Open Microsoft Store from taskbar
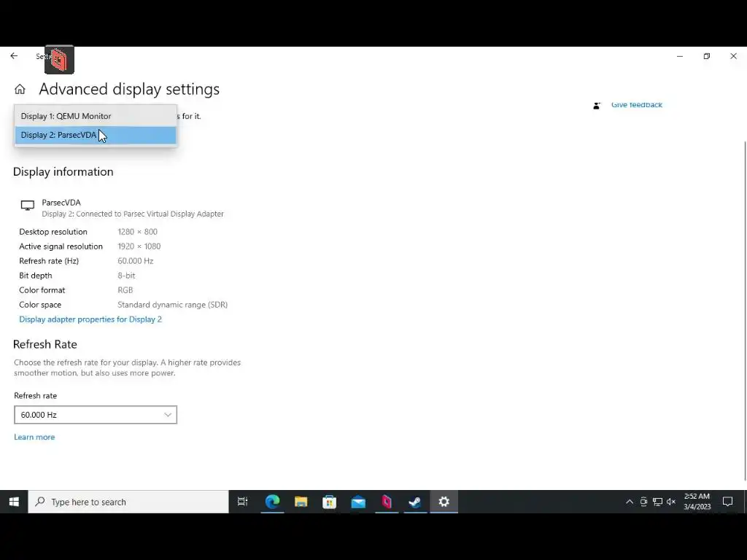Viewport: 747px width, 560px height. point(329,502)
